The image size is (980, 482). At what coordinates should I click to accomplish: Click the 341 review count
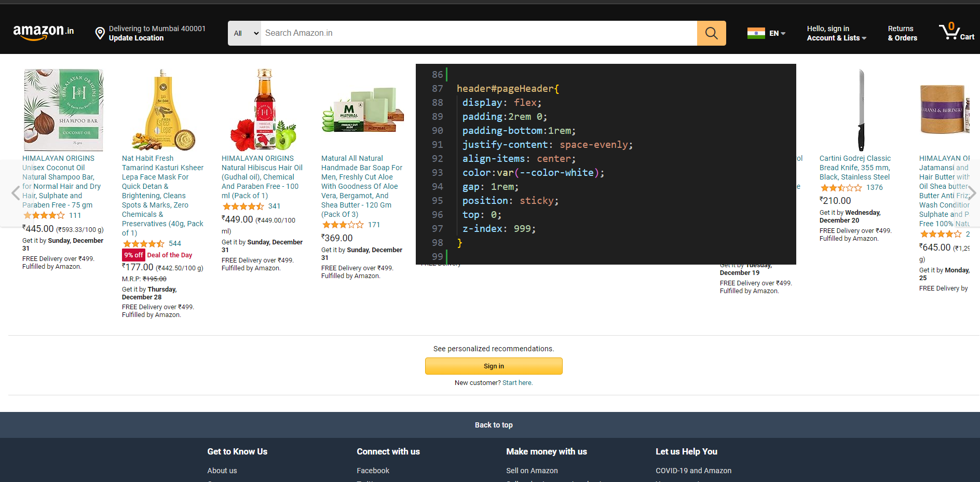pyautogui.click(x=274, y=206)
